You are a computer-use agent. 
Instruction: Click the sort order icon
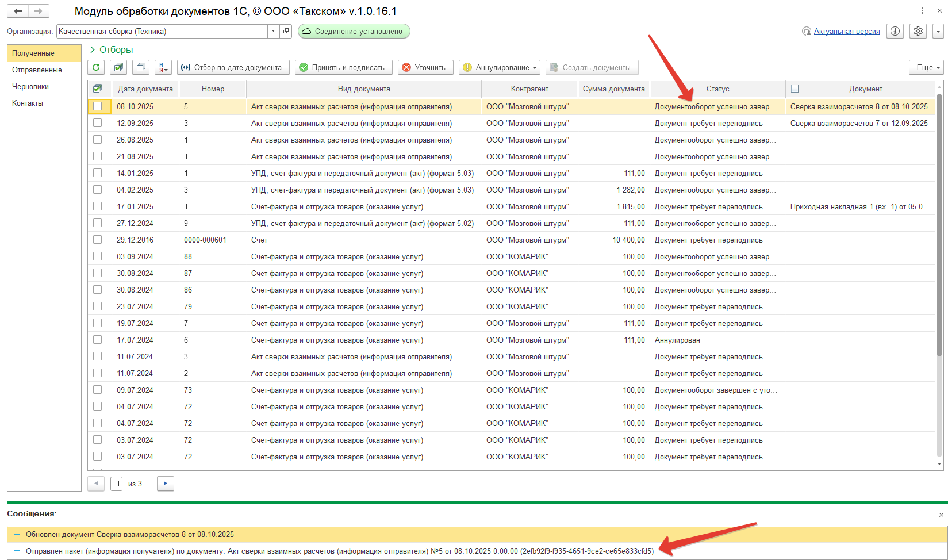tap(163, 67)
